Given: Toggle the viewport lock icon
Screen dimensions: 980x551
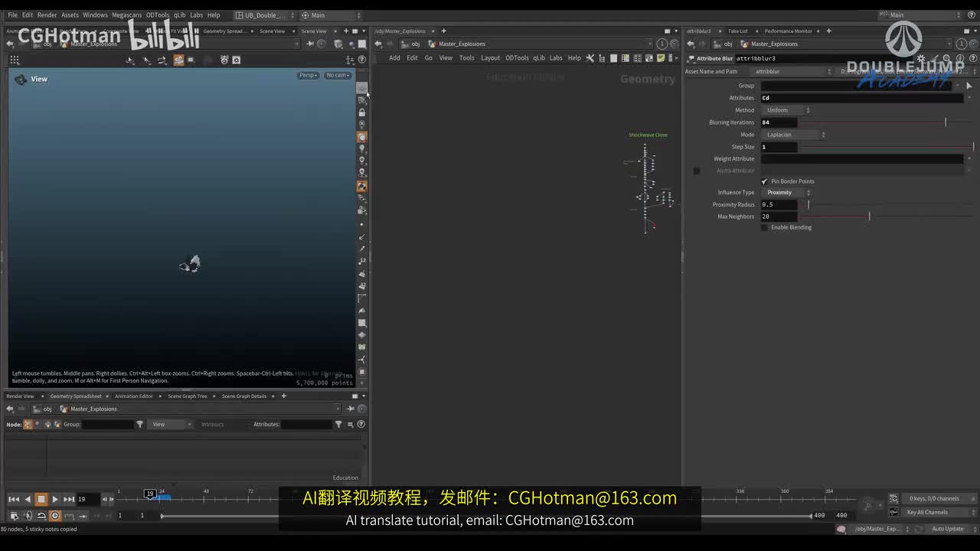Looking at the screenshot, I should (362, 112).
